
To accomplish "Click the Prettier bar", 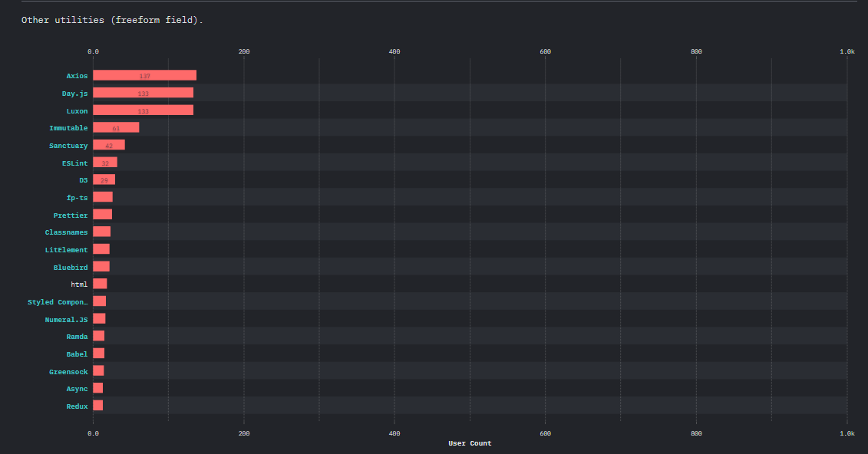I will click(102, 215).
